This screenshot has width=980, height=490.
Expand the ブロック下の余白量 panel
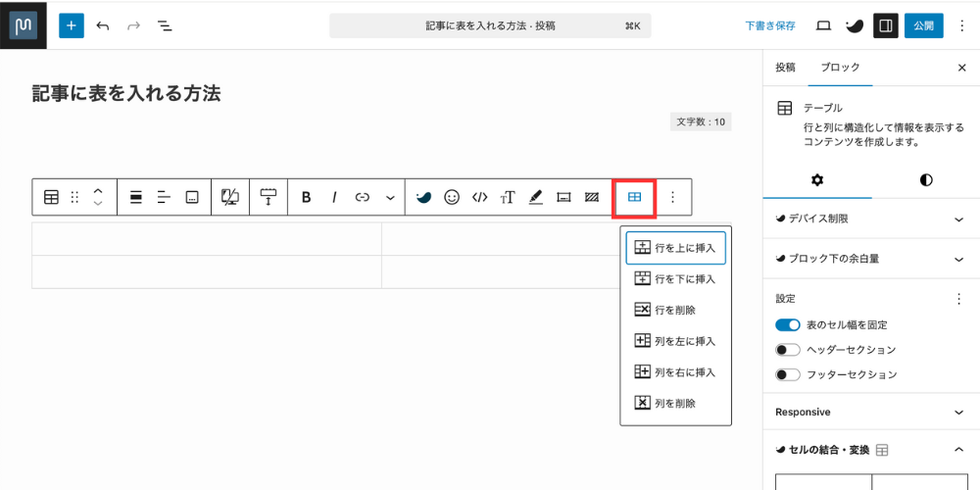[870, 259]
